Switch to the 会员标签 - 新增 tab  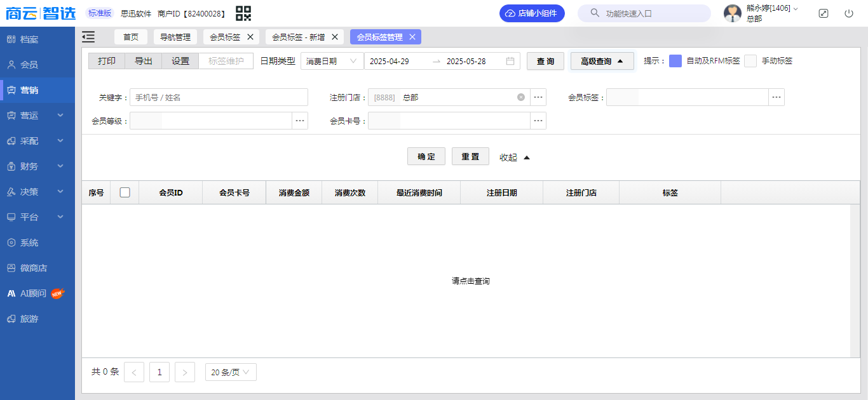click(x=299, y=37)
